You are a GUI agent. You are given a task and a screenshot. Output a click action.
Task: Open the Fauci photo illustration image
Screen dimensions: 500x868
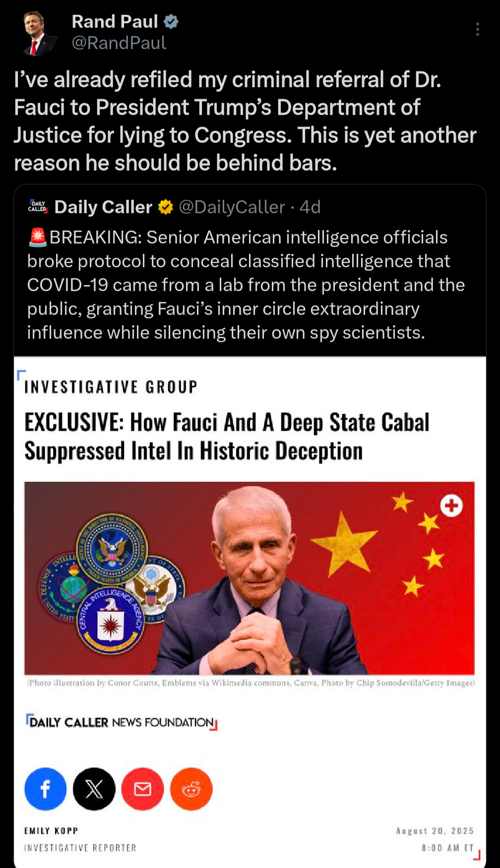[x=250, y=578]
